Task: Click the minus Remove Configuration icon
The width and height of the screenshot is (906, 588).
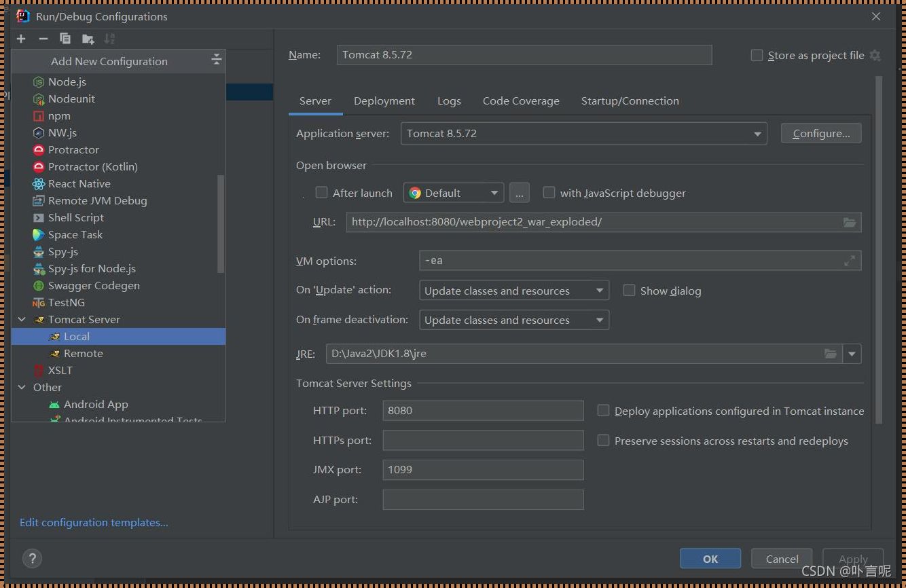Action: (x=43, y=39)
